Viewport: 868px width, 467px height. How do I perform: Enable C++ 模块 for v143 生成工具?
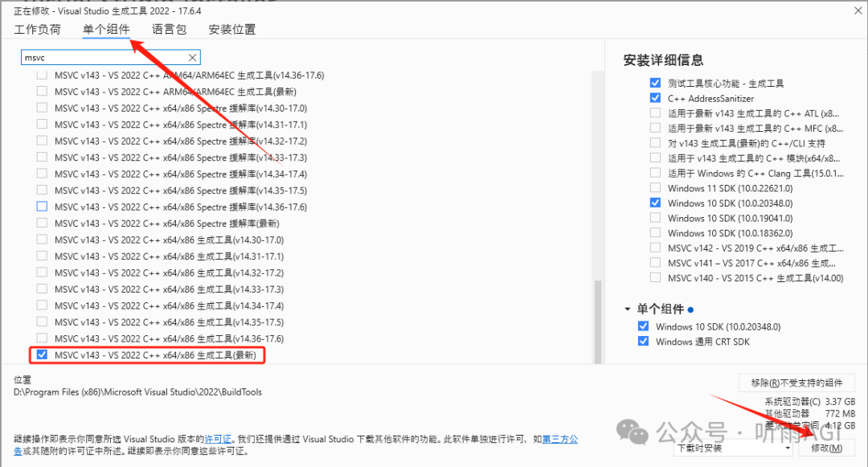click(656, 158)
